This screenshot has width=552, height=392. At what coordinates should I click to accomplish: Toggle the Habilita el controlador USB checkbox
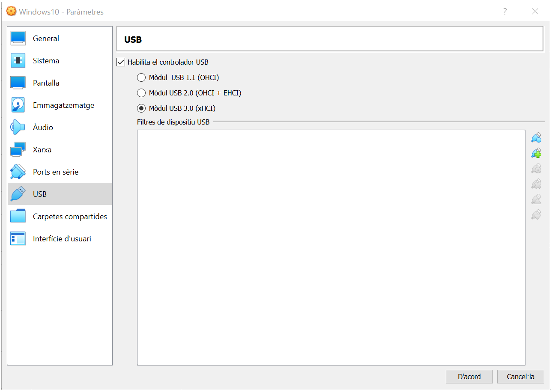pos(121,62)
